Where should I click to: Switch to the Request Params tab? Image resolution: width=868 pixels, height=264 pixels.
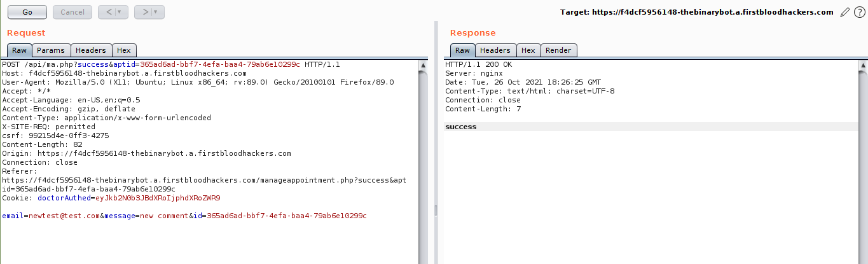51,50
